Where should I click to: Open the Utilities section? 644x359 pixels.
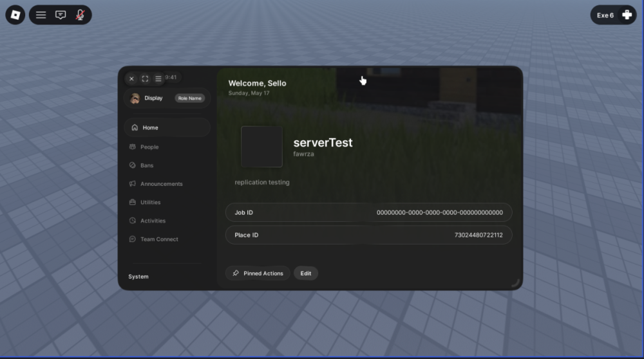click(150, 202)
